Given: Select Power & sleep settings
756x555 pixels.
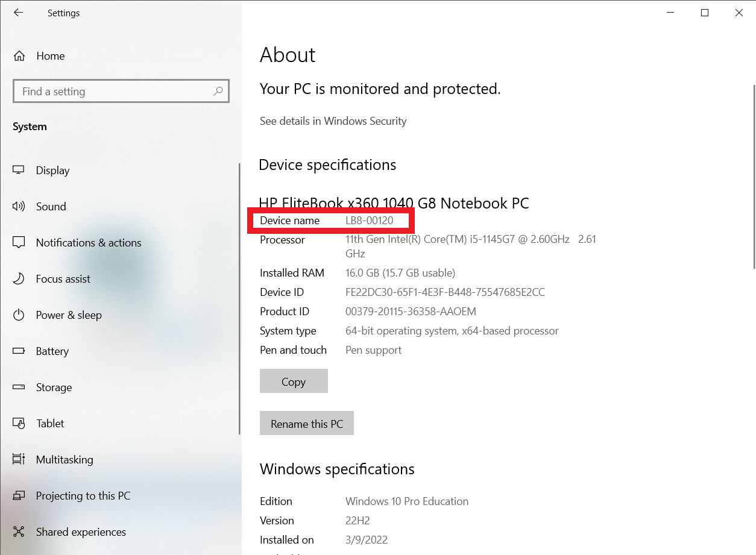Looking at the screenshot, I should click(70, 315).
